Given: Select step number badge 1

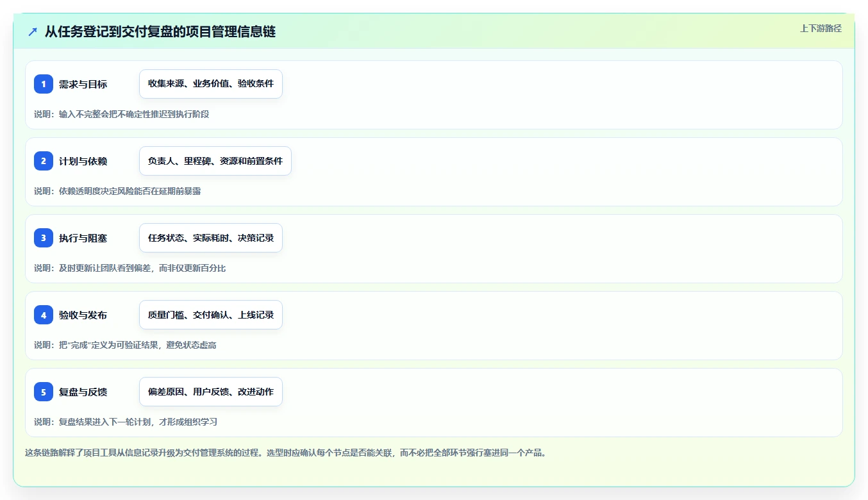Looking at the screenshot, I should 44,84.
